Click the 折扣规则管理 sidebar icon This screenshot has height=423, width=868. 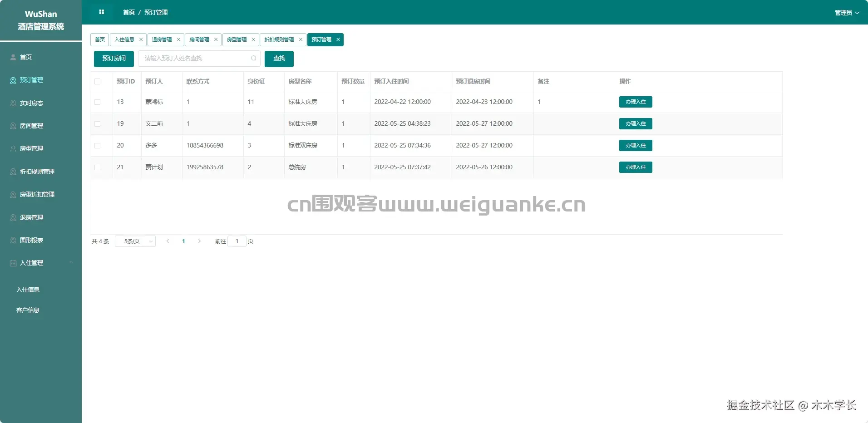coord(13,172)
